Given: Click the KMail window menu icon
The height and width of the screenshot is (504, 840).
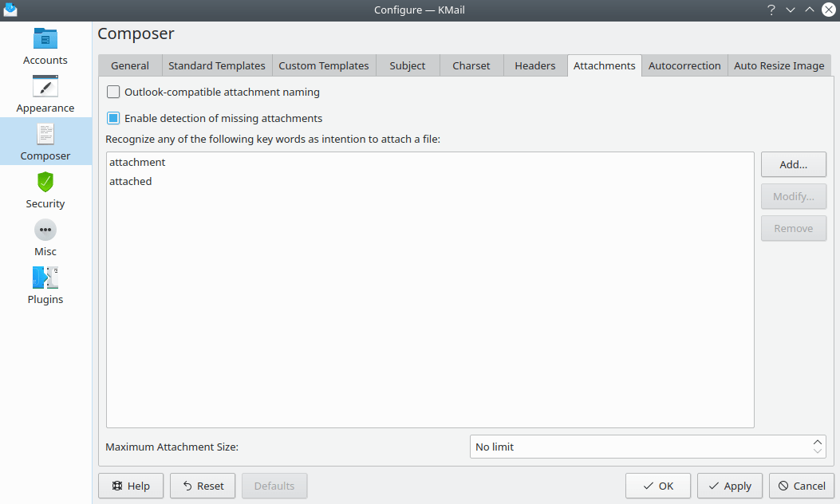Looking at the screenshot, I should click(x=10, y=10).
